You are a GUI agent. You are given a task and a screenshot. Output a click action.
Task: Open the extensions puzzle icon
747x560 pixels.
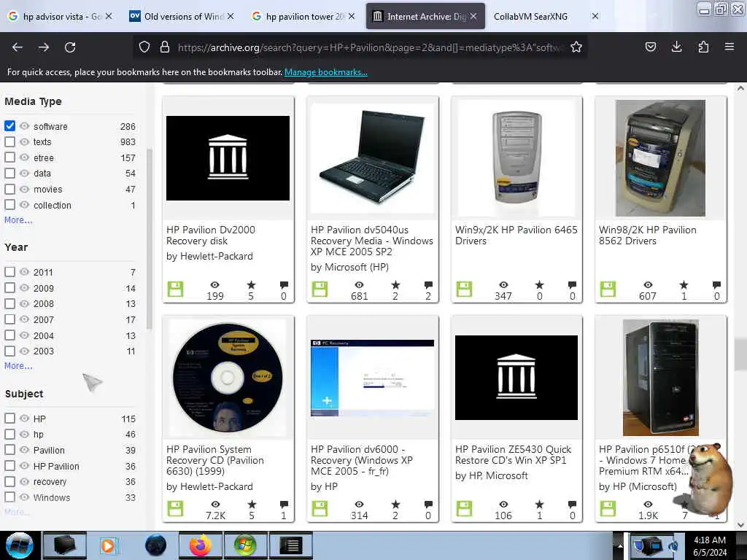(x=703, y=47)
